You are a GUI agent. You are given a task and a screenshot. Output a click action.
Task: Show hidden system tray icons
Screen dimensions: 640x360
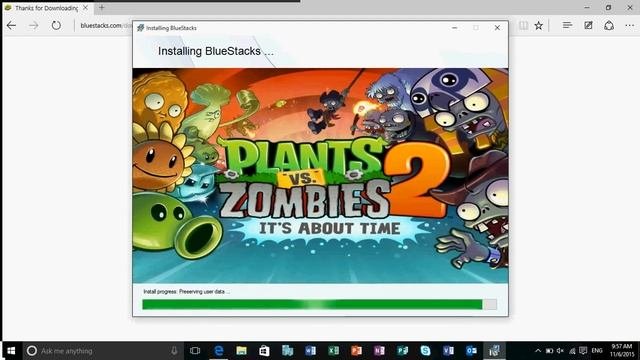tap(538, 351)
